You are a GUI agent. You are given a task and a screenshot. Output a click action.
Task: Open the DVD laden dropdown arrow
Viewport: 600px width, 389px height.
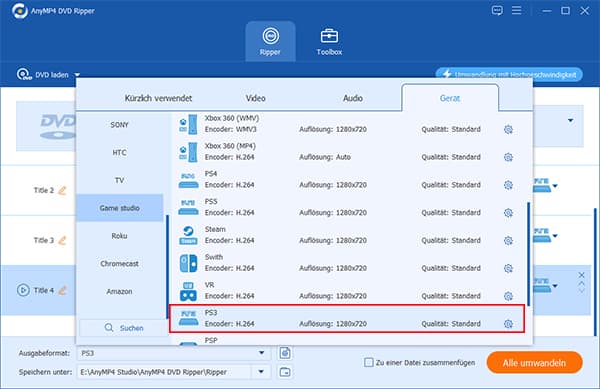[x=77, y=75]
